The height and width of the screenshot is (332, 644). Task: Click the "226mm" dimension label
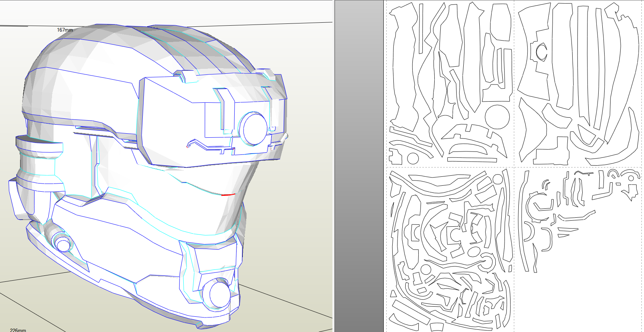(x=18, y=330)
